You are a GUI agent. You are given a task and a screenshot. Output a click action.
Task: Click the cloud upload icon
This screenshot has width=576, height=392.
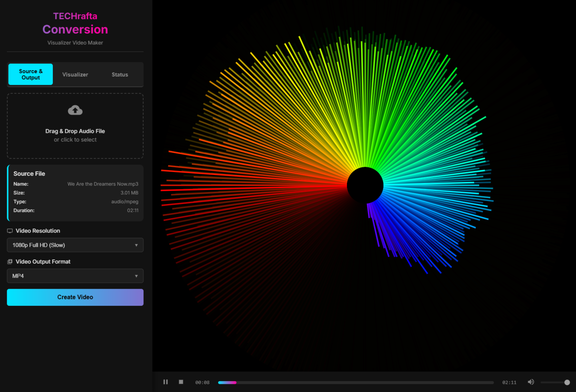[75, 110]
